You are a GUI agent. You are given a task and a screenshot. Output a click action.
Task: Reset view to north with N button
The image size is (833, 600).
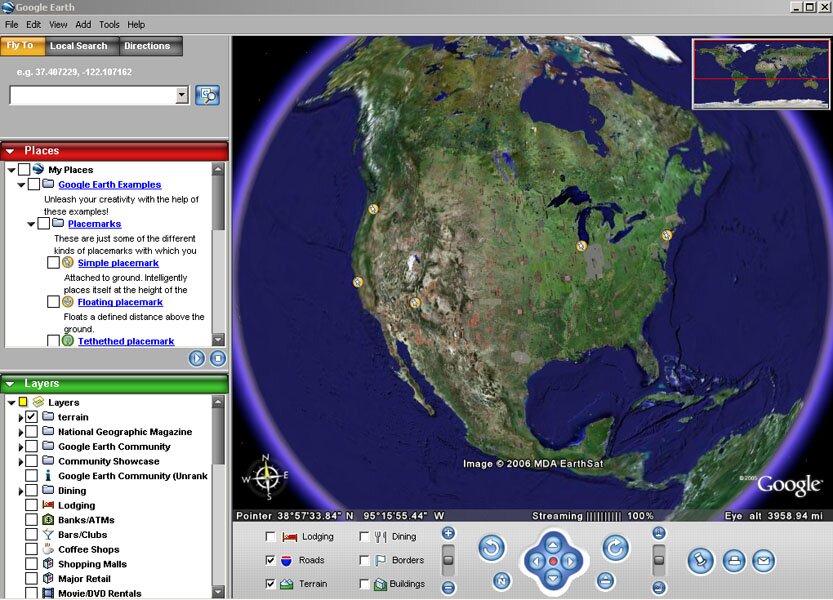(x=502, y=581)
